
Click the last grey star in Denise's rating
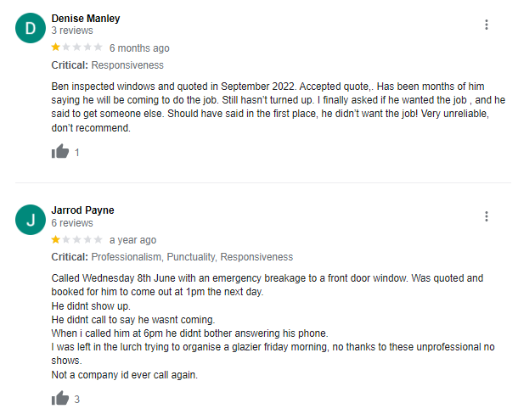(x=99, y=48)
